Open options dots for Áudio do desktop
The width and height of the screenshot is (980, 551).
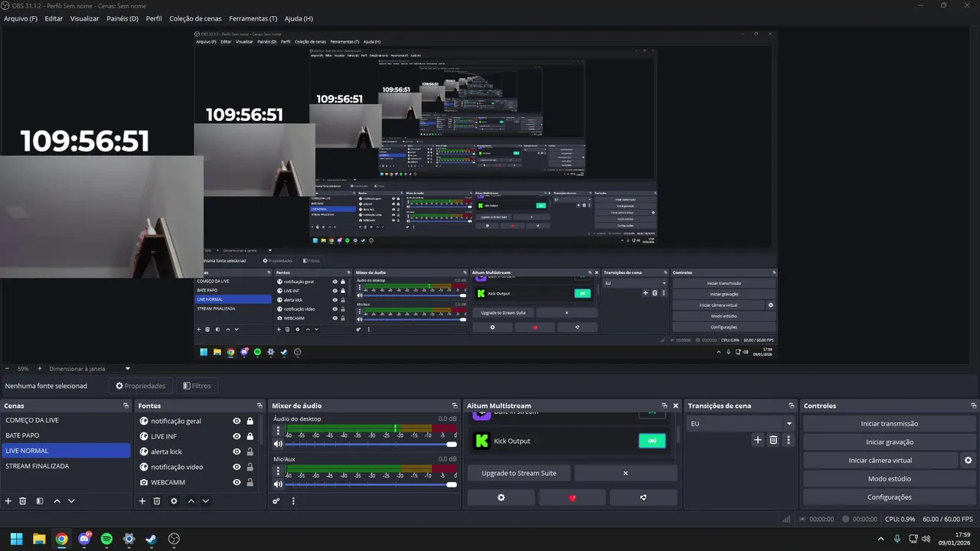pos(278,431)
